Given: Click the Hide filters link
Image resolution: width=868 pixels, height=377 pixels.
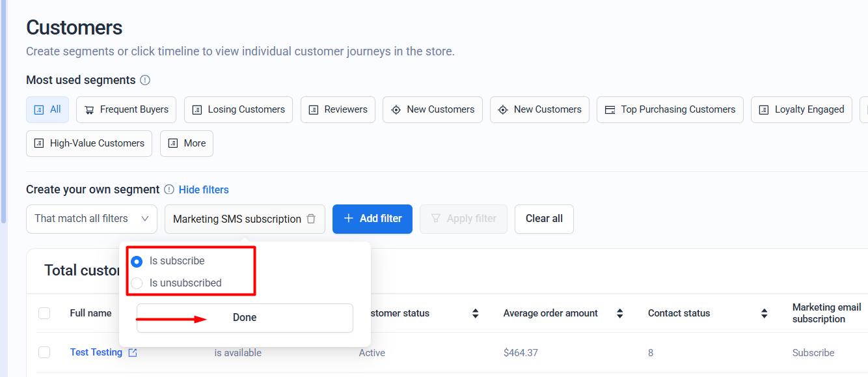Looking at the screenshot, I should tap(204, 189).
